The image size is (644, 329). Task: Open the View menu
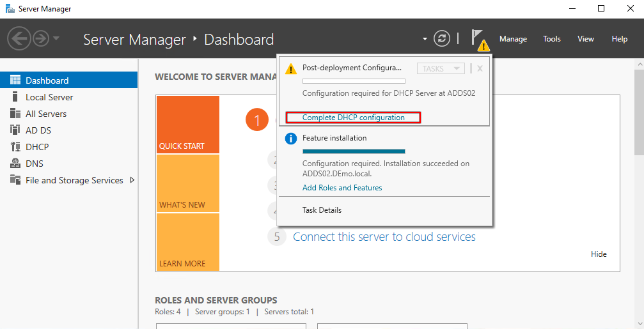coord(586,39)
